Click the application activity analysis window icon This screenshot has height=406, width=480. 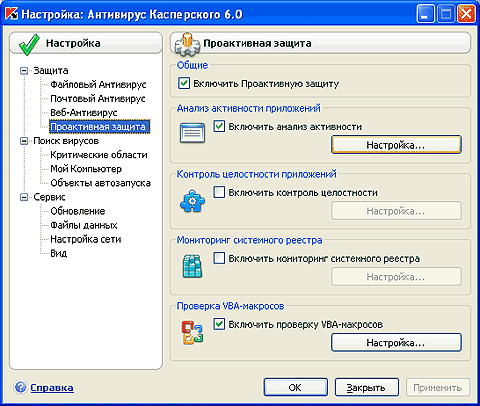192,133
